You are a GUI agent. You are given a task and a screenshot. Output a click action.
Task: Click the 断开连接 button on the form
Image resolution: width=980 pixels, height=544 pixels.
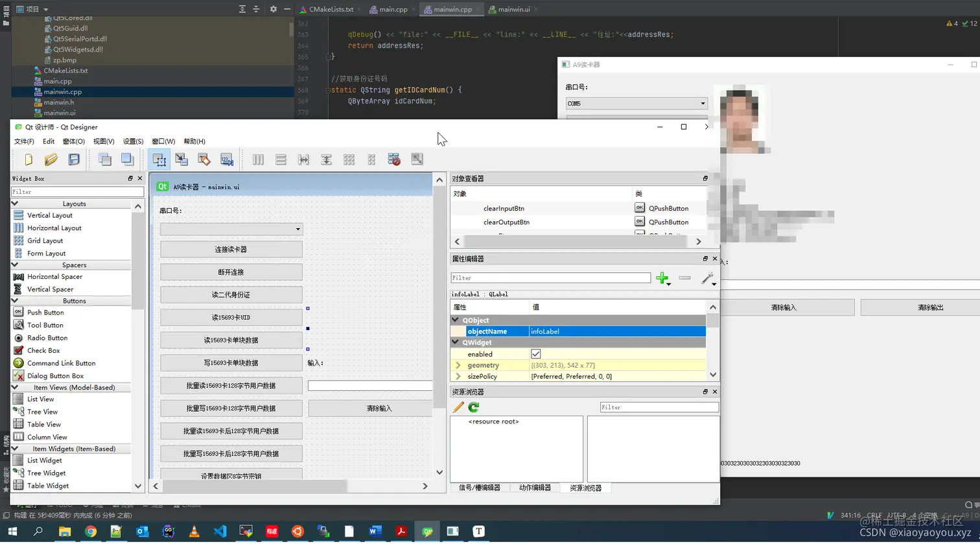(231, 272)
